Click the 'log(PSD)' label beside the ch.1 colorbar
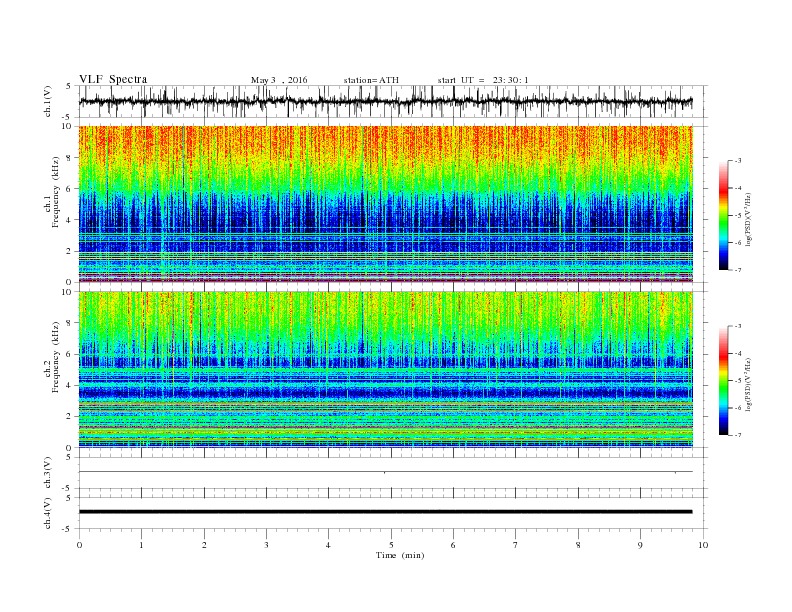792x612 pixels. 748,219
